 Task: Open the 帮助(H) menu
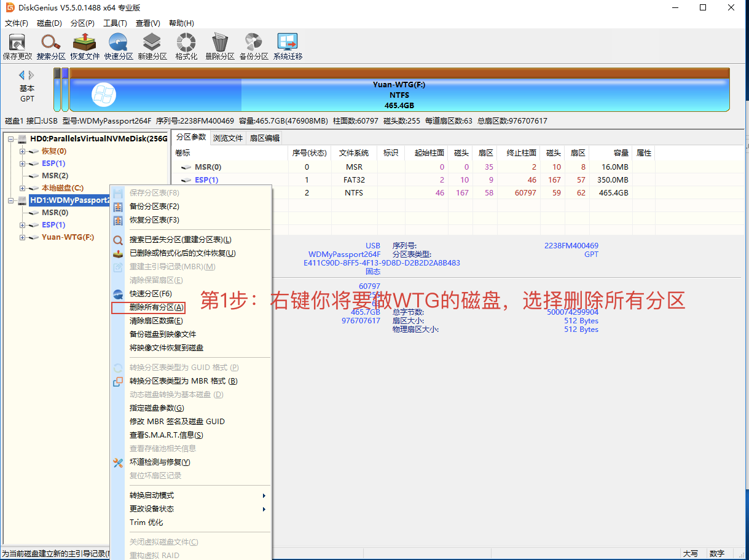181,23
